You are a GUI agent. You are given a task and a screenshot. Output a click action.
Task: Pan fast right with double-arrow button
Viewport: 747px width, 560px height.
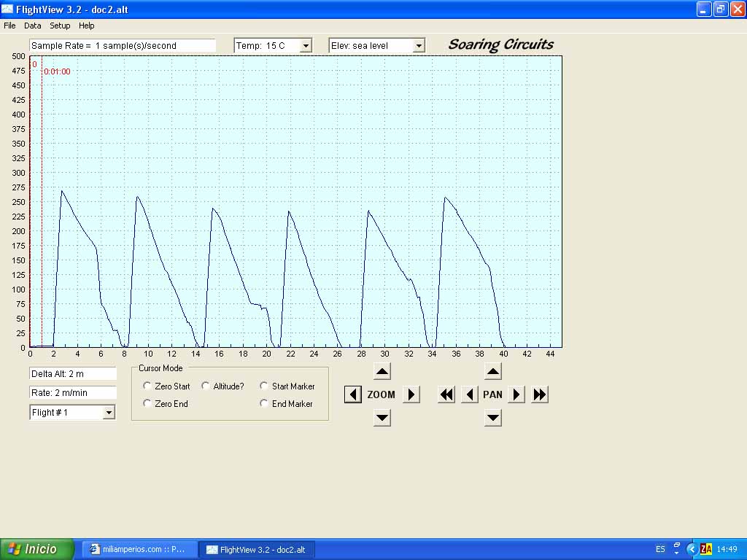pyautogui.click(x=540, y=394)
